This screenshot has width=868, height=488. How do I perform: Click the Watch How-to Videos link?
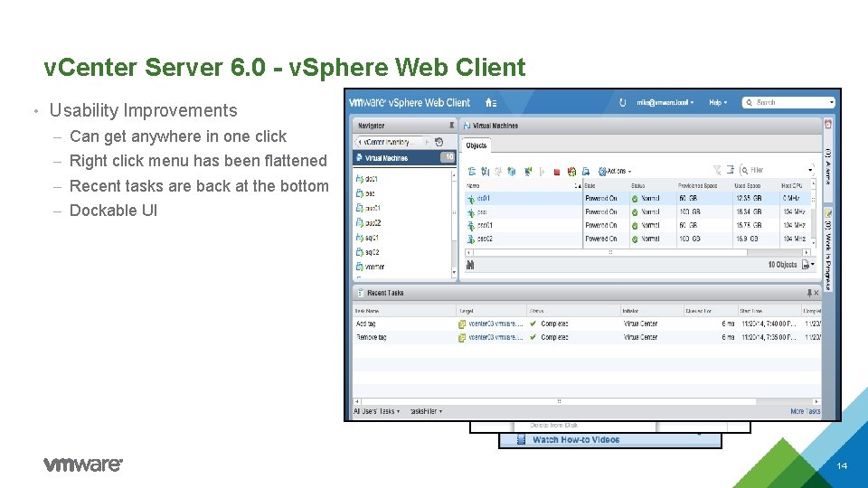tap(576, 440)
